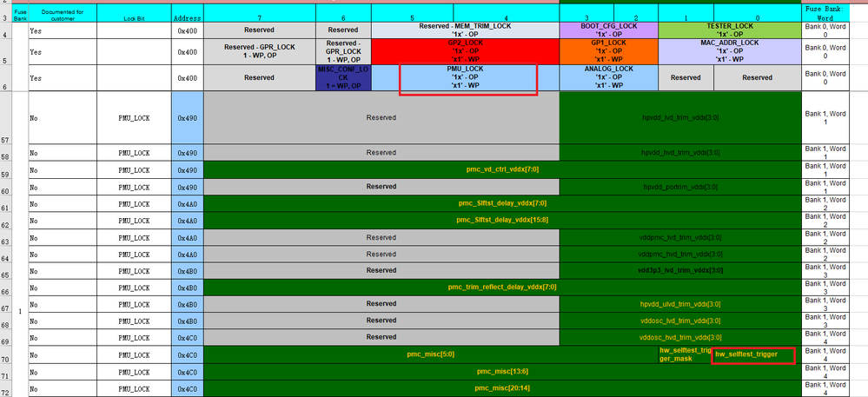The height and width of the screenshot is (397, 868).
Task: Select the Address column header cell
Action: click(x=187, y=13)
